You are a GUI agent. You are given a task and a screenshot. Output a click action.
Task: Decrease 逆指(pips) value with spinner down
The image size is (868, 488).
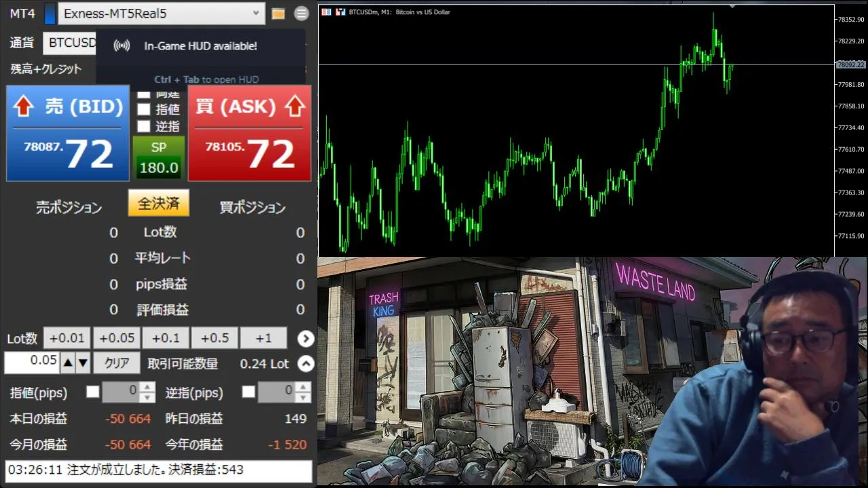pyautogui.click(x=303, y=396)
